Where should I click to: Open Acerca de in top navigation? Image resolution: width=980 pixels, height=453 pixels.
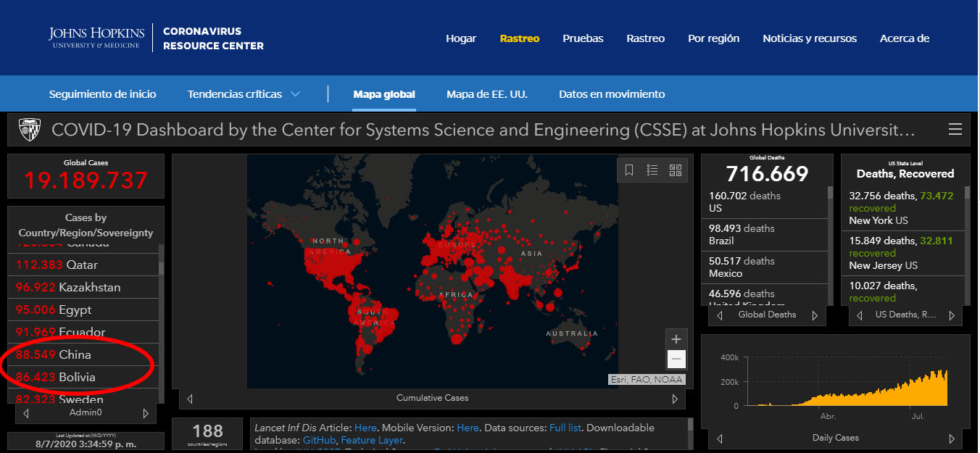(905, 38)
